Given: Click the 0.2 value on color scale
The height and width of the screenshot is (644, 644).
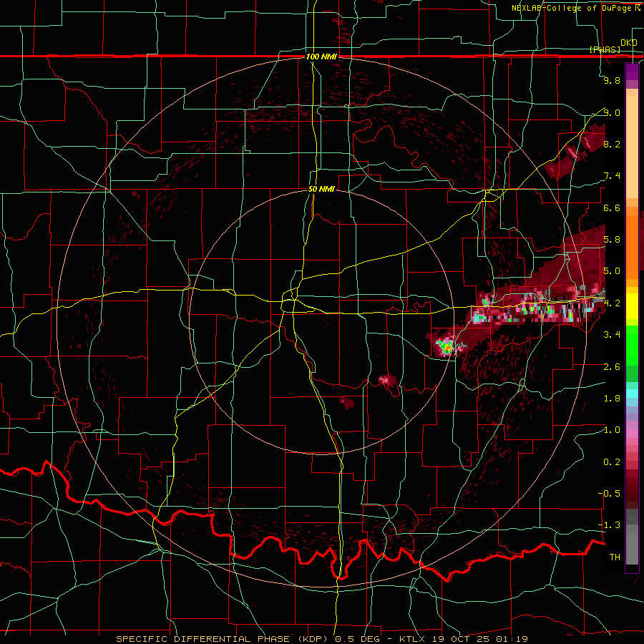Looking at the screenshot, I should pos(612,462).
